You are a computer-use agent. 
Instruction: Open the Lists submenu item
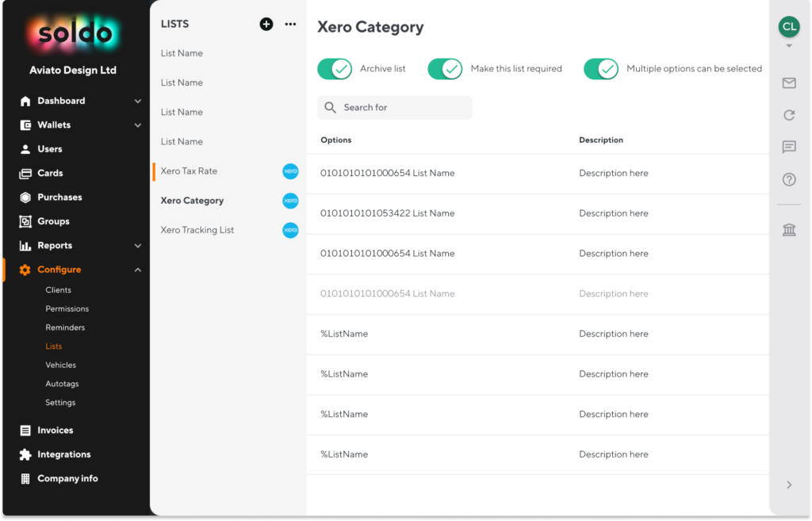(x=53, y=346)
